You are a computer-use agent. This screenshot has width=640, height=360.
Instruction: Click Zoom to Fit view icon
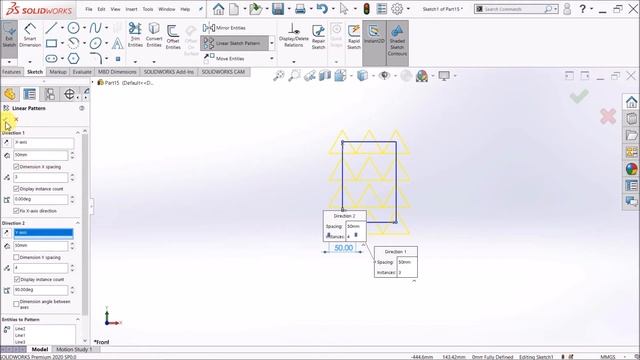279,76
